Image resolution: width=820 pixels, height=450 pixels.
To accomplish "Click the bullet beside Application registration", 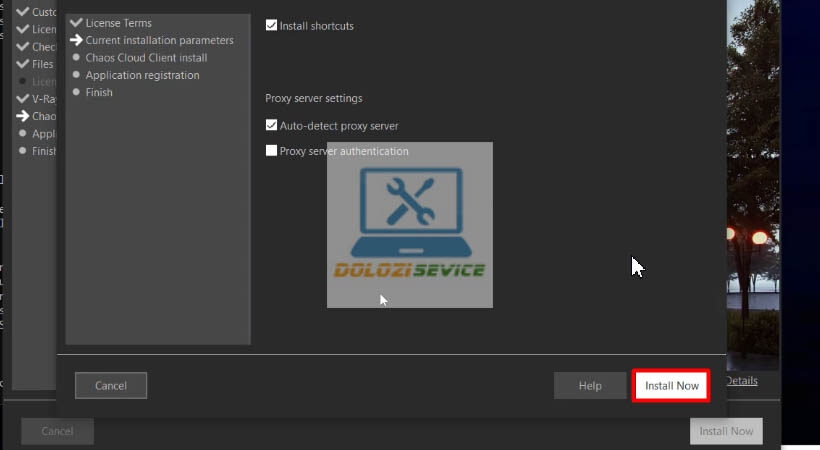I will [76, 75].
